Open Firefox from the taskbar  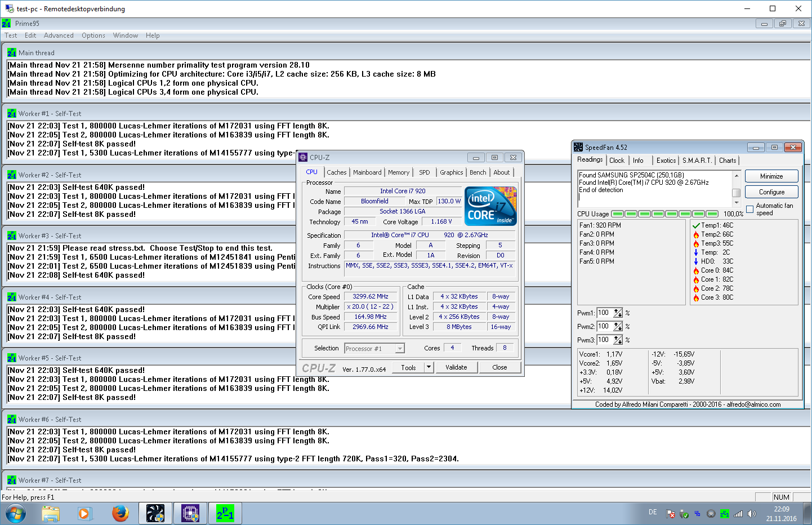click(120, 514)
